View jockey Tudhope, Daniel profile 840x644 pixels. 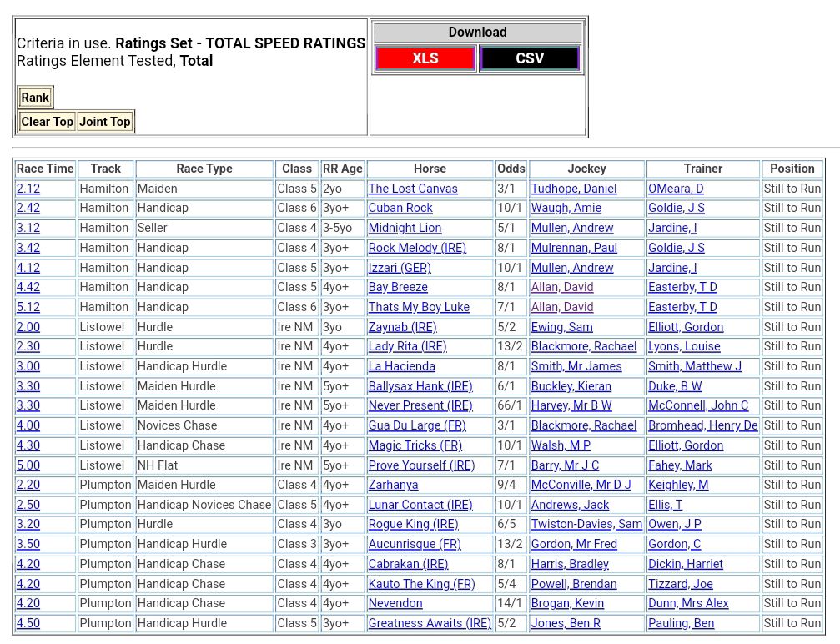574,189
